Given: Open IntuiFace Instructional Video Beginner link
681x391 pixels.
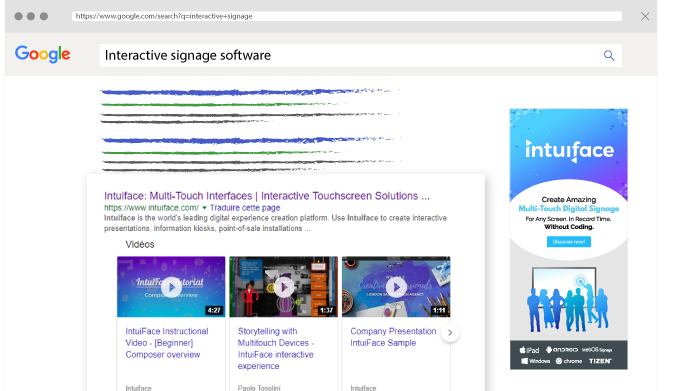Looking at the screenshot, I should pyautogui.click(x=167, y=343).
